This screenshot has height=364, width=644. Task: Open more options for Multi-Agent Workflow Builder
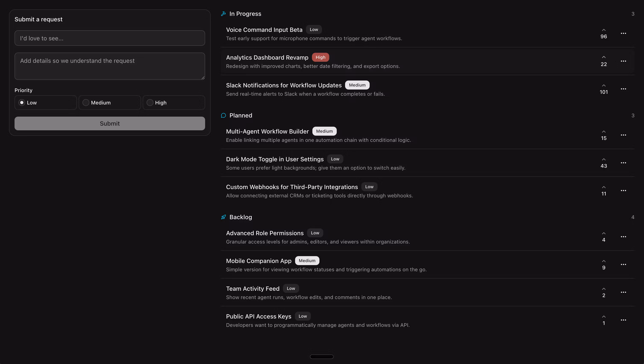tap(623, 135)
